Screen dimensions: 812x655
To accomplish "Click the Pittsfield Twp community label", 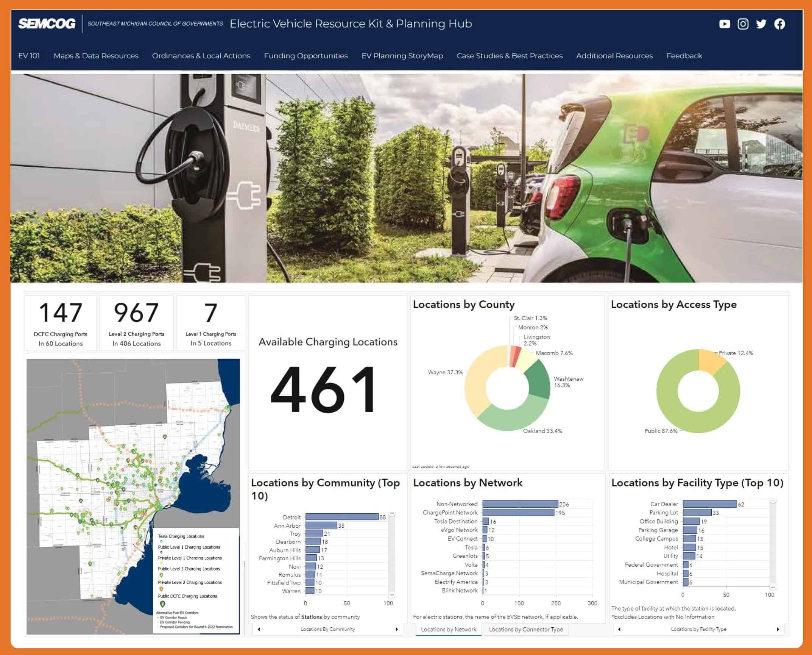I will point(284,583).
